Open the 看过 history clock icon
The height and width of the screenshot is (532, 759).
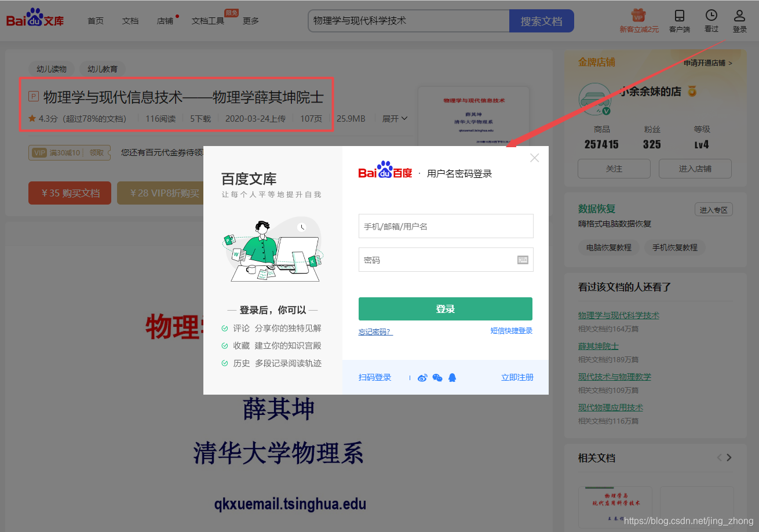point(711,16)
